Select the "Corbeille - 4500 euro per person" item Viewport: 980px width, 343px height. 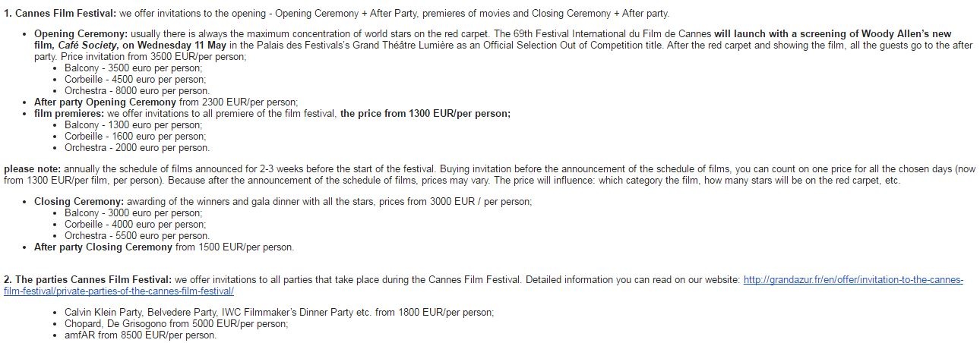[134, 79]
